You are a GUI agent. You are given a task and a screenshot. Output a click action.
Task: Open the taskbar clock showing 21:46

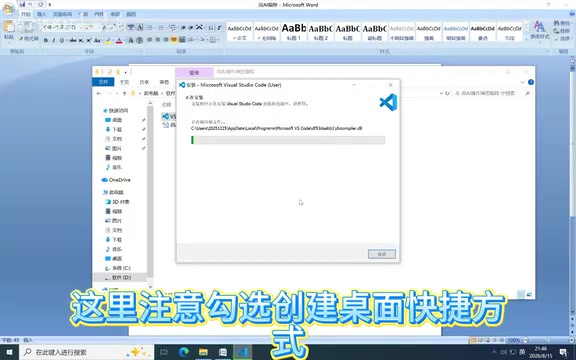click(541, 352)
